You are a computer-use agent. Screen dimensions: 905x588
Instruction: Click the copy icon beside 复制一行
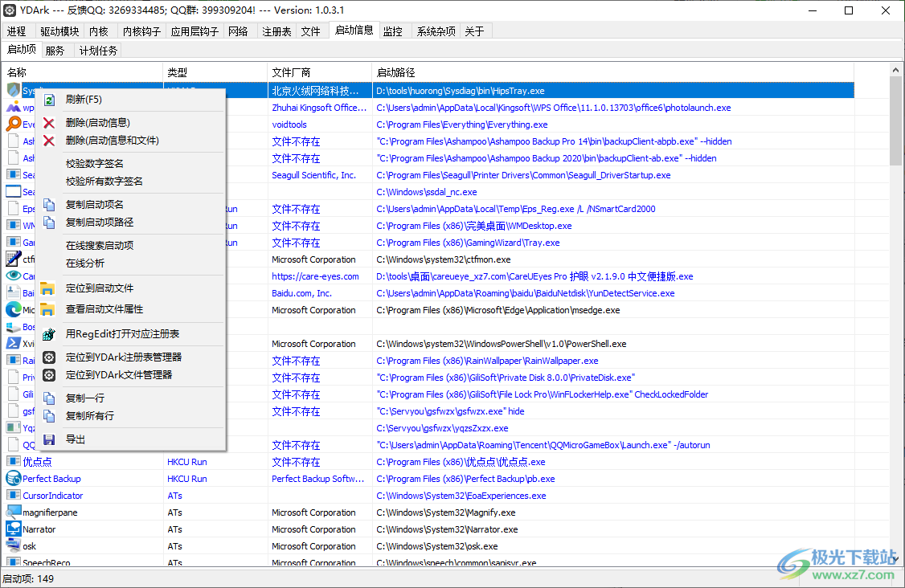(49, 398)
